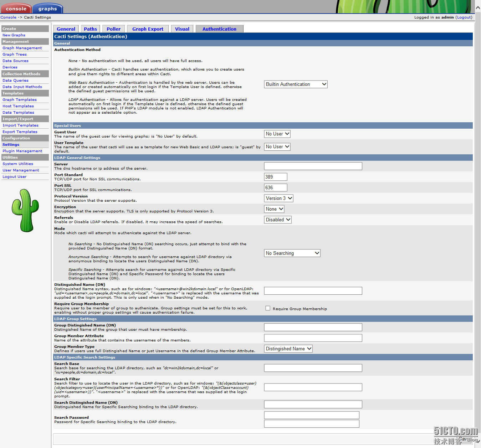Open the User Template dropdown

(277, 146)
